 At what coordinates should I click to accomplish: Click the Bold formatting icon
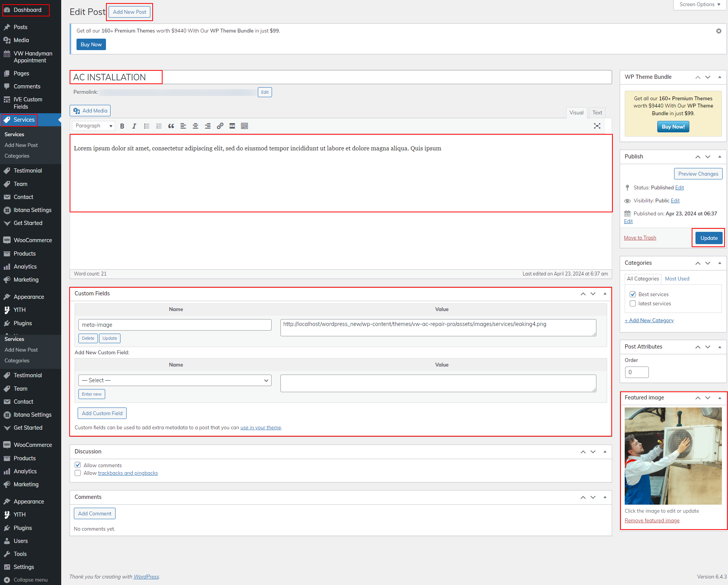tap(122, 126)
